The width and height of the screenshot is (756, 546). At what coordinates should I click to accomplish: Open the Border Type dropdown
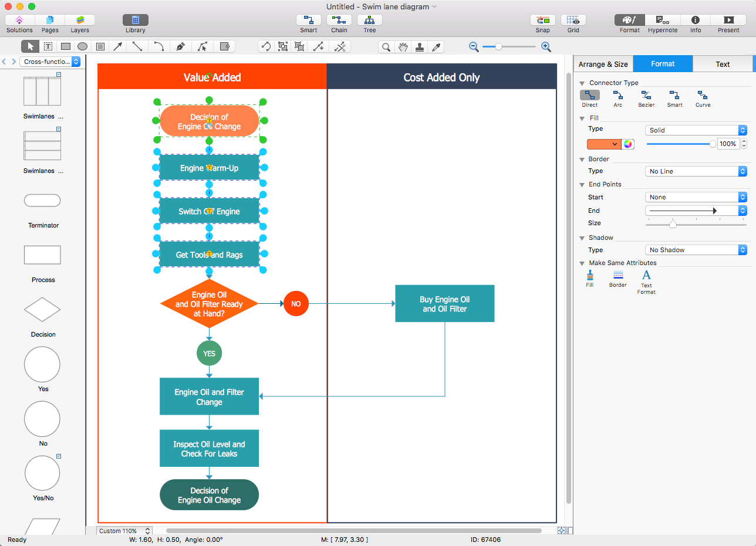[696, 171]
